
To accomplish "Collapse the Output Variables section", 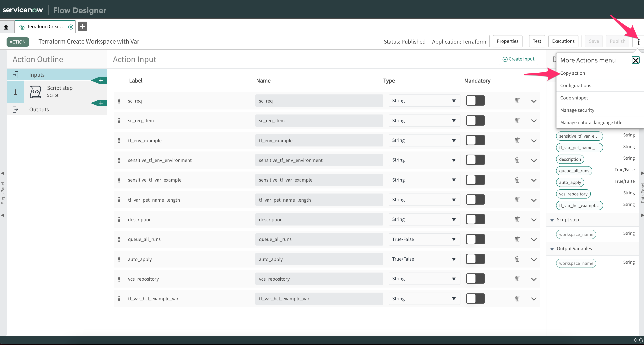I will tap(552, 249).
